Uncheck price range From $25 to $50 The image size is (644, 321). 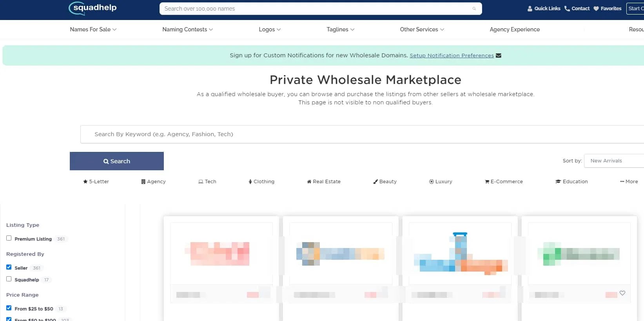[x=9, y=308]
